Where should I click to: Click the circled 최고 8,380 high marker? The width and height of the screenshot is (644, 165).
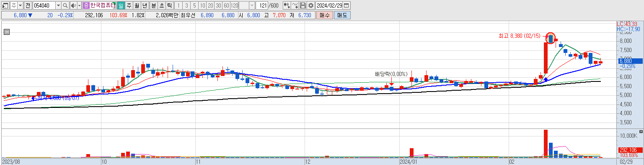click(x=551, y=38)
